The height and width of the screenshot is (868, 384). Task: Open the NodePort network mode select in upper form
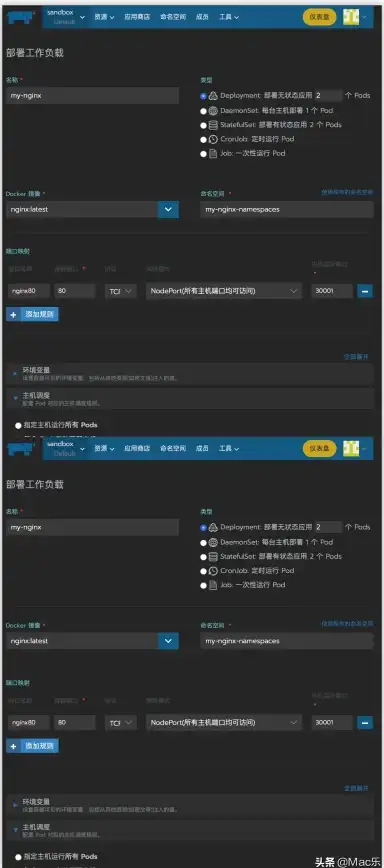(x=224, y=291)
